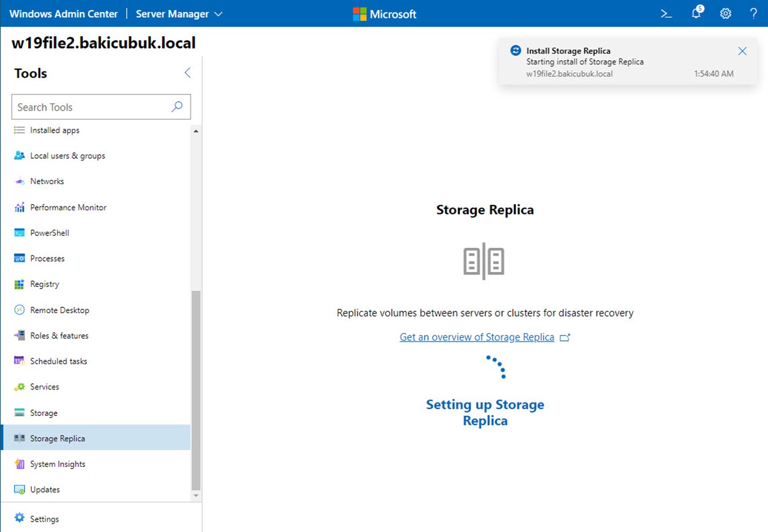The image size is (768, 532).
Task: Focus the Search Tools field
Action: [x=101, y=107]
